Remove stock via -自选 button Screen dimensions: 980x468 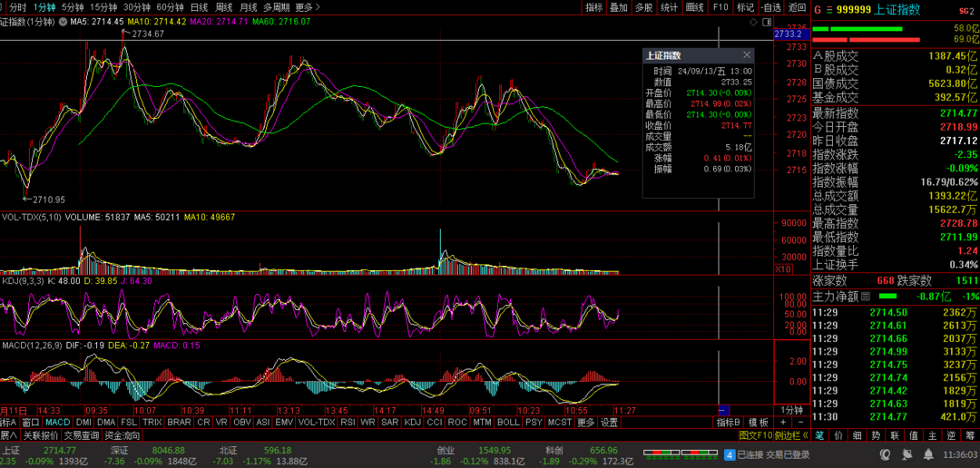click(771, 7)
